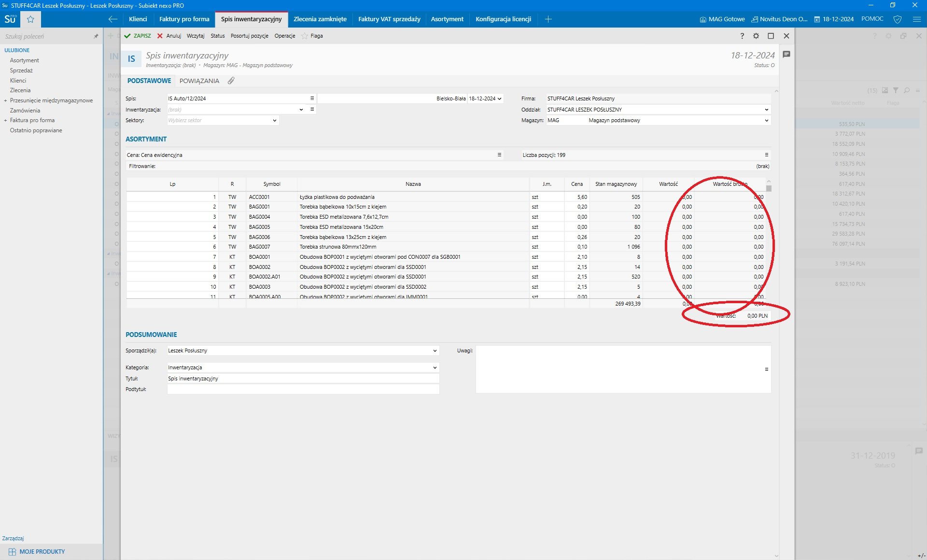Open the notes comment bubble icon
The width and height of the screenshot is (927, 560).
coord(787,55)
